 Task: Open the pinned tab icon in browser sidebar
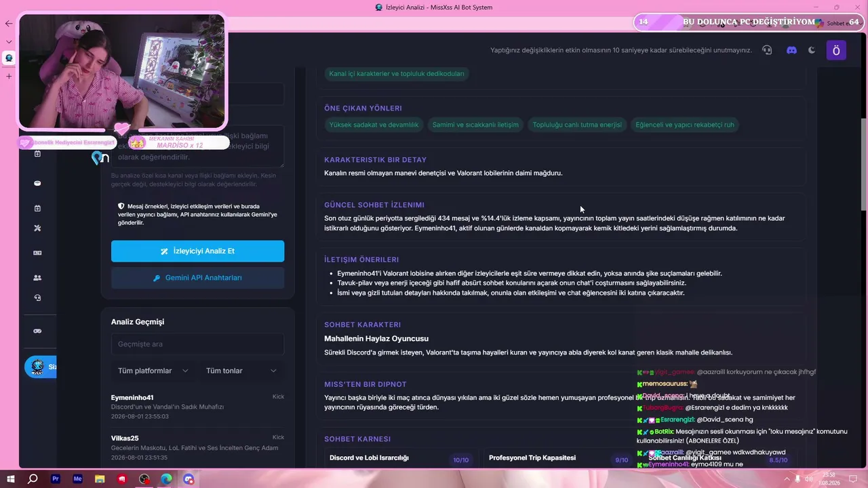pyautogui.click(x=8, y=58)
